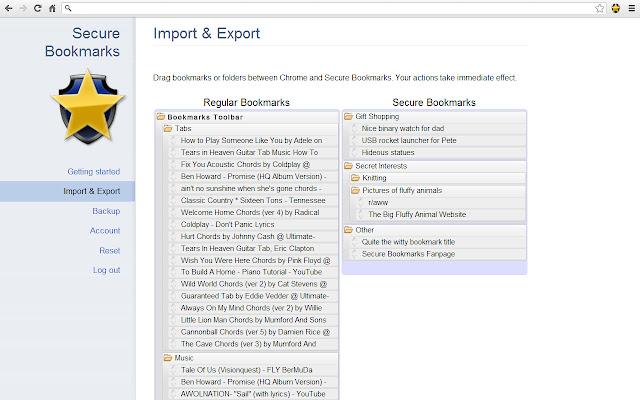Open the Getting started page
Screen dimensions: 640x400
(x=93, y=171)
